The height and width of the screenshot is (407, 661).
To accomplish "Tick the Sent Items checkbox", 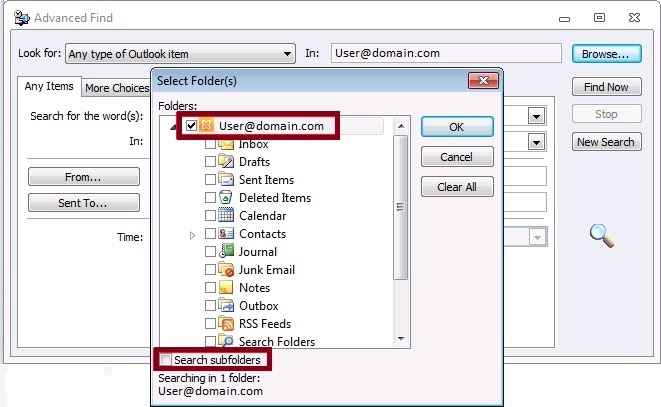I will (210, 180).
